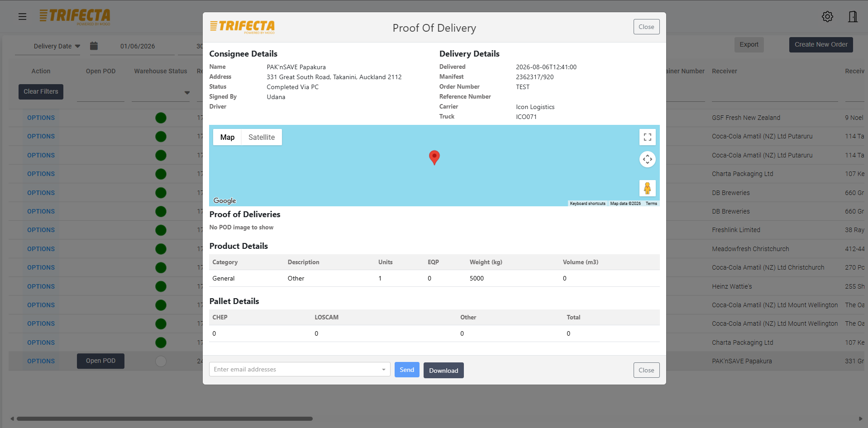The image size is (868, 428).
Task: Click Trifecta logo in dialog header
Action: (x=242, y=27)
